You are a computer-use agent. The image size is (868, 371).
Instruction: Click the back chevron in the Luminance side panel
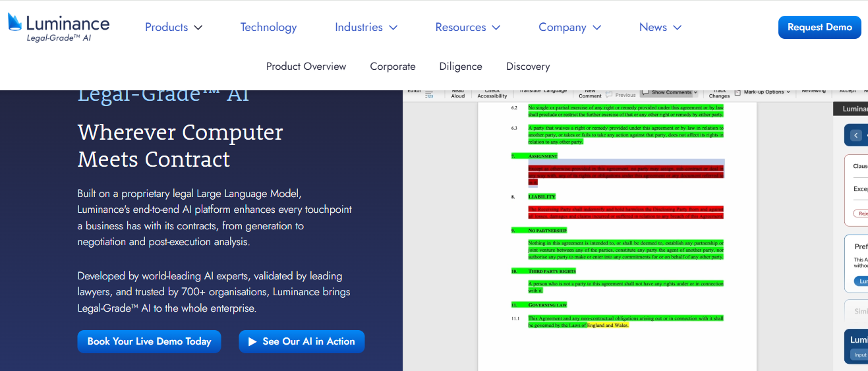pos(856,135)
